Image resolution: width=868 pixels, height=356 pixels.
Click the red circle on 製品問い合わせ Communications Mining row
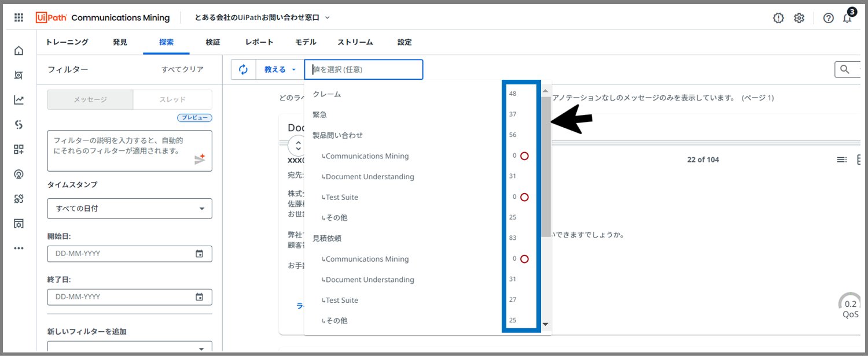click(x=524, y=156)
